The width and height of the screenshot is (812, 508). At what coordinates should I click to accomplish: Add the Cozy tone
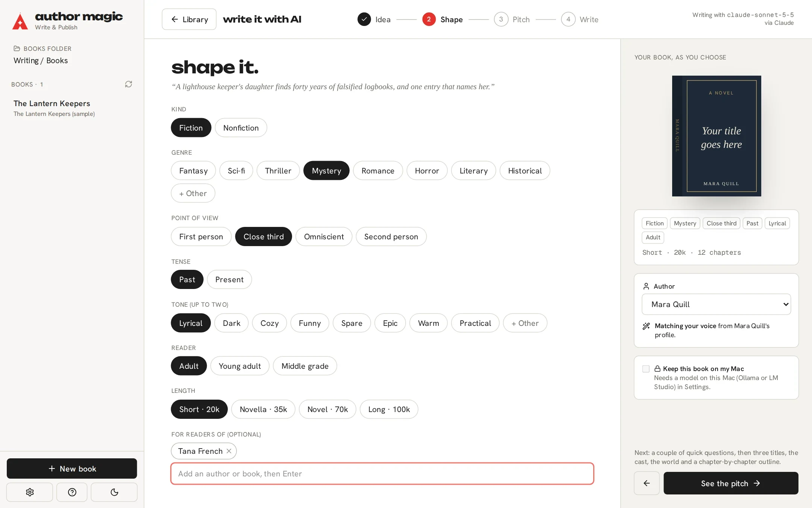(x=270, y=323)
